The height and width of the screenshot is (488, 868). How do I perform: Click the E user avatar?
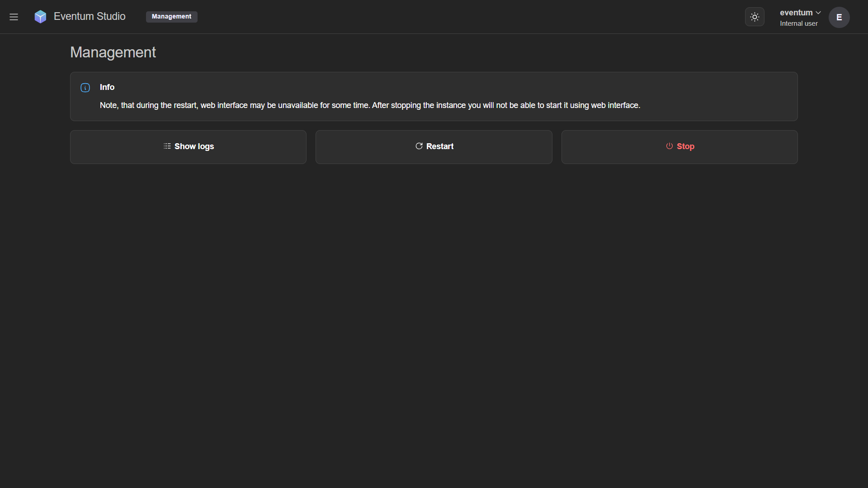(x=839, y=17)
